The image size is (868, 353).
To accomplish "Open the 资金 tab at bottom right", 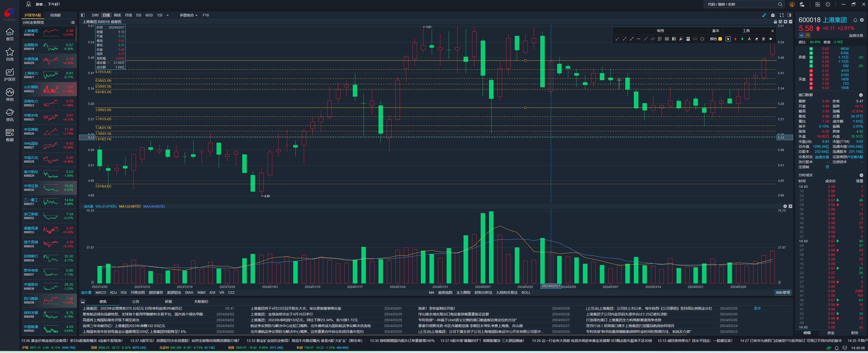I will point(831,333).
